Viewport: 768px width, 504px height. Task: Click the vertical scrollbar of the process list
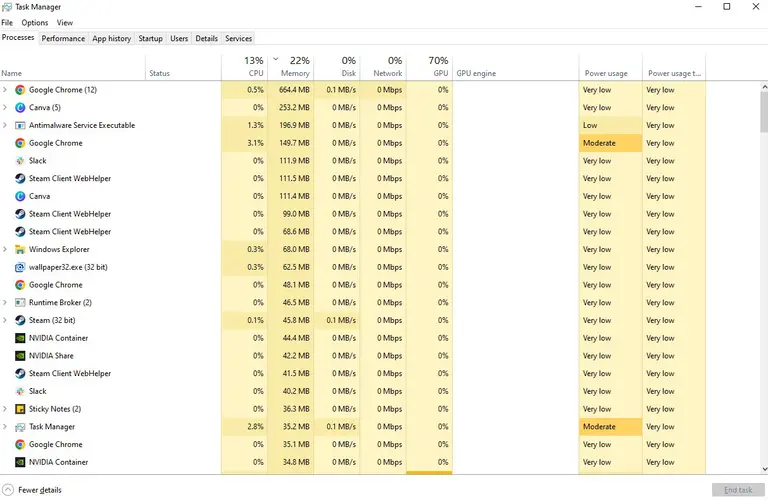(x=762, y=250)
